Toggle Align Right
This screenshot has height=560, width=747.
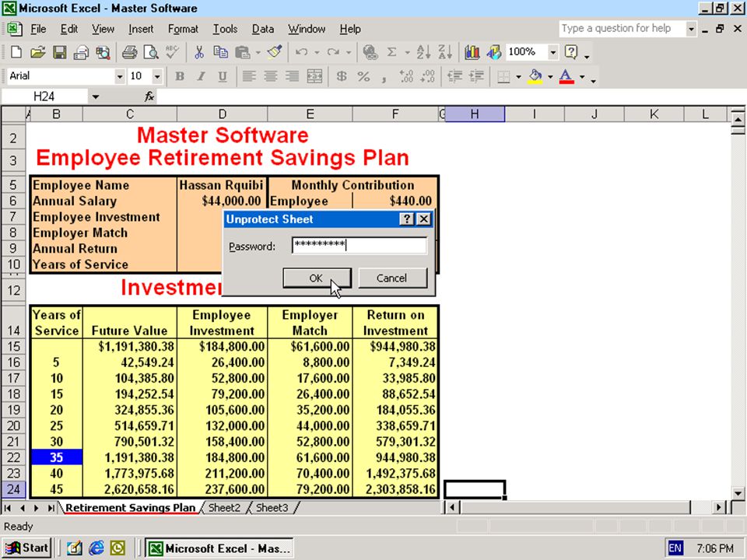click(292, 76)
